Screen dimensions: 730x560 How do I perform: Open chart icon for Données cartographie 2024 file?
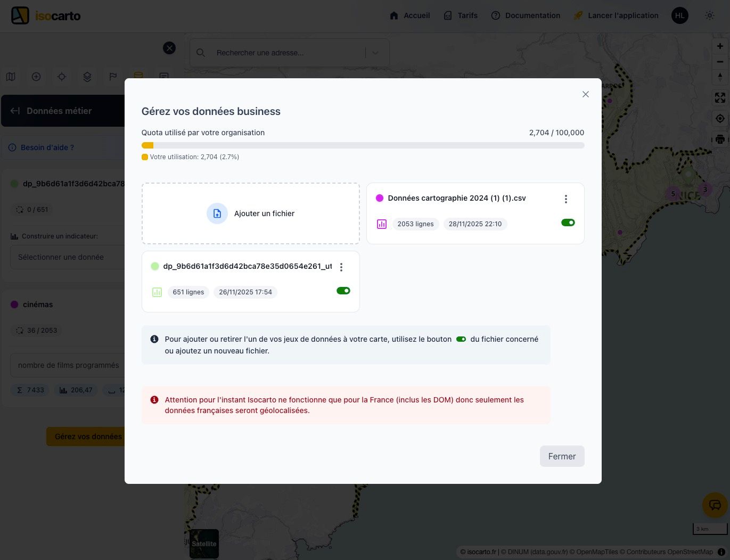(382, 224)
